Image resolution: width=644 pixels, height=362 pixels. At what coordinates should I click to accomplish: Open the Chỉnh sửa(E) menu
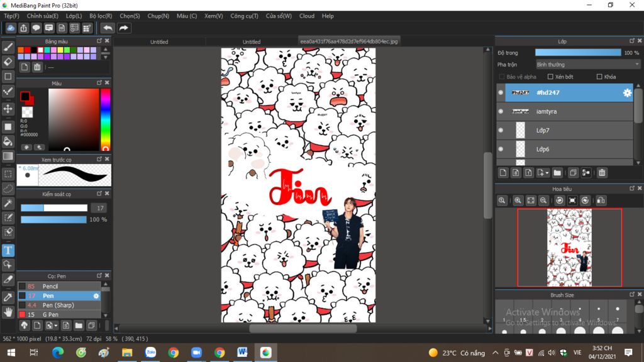pos(42,16)
